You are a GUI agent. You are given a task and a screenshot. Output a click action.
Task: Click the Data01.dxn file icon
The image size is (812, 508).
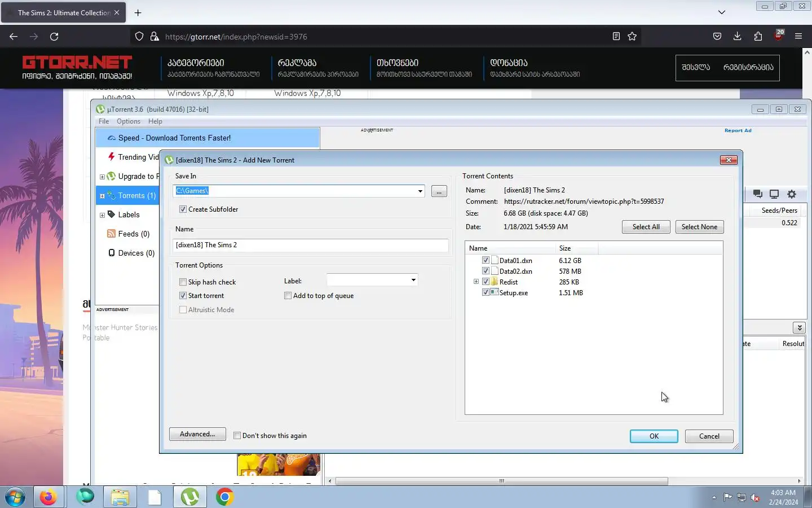[x=495, y=260]
